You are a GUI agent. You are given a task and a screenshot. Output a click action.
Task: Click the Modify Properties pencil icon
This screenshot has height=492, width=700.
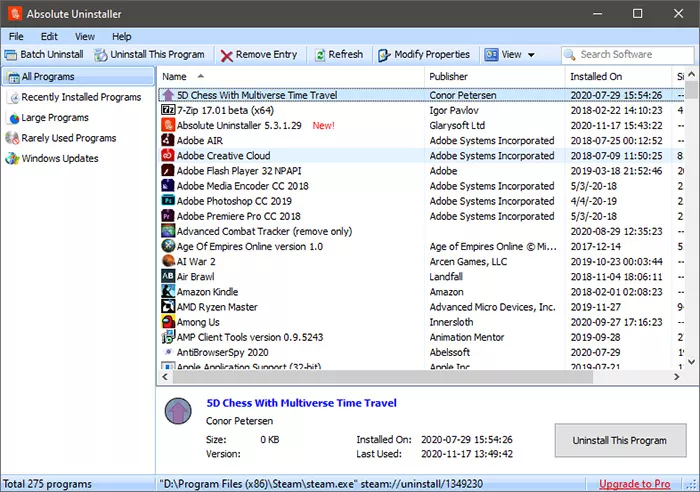384,55
